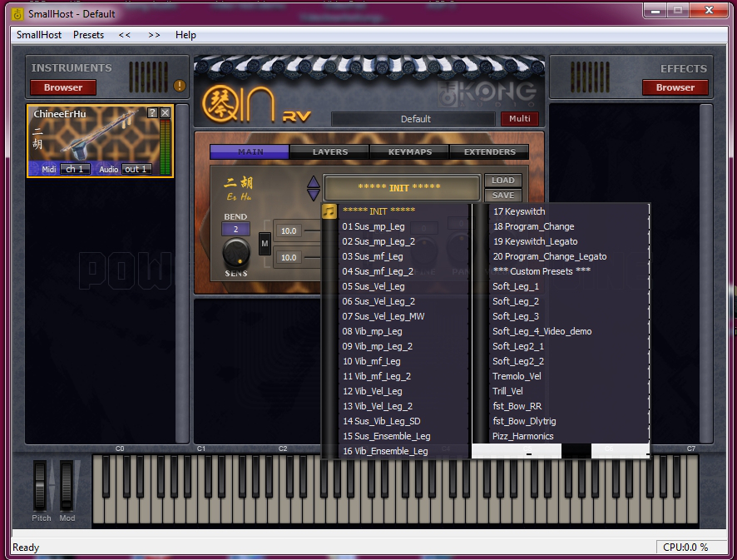737x560 pixels.
Task: Select next preset with down arrow
Action: tap(314, 195)
